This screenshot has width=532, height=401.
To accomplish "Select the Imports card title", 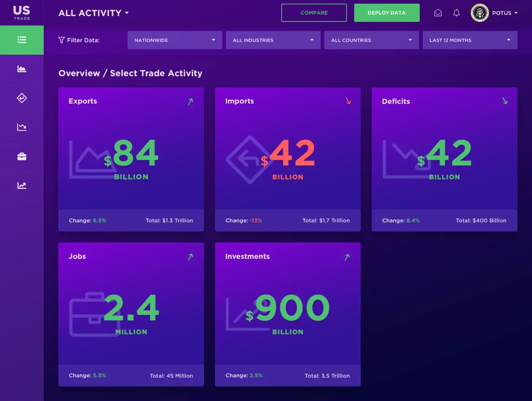I will (x=239, y=101).
